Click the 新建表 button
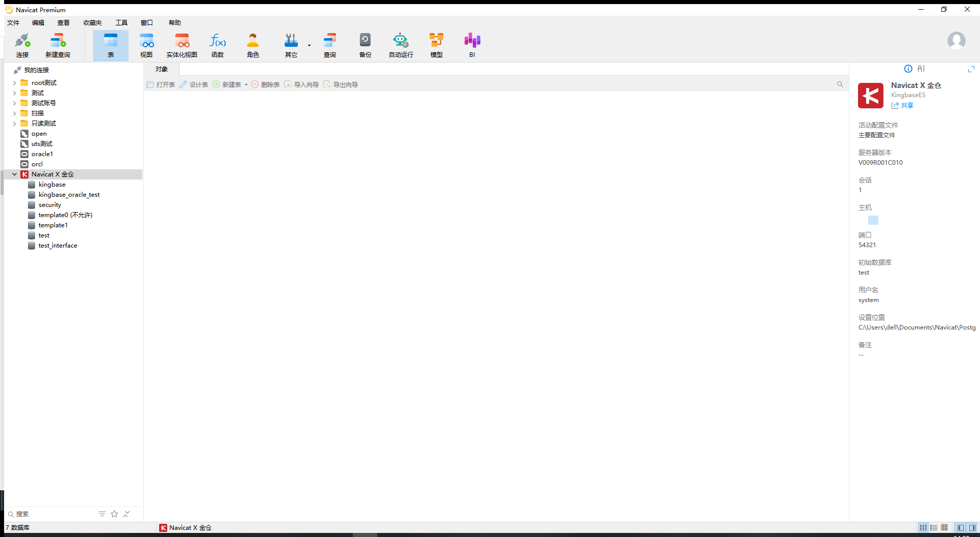This screenshot has height=537, width=980. coord(227,84)
